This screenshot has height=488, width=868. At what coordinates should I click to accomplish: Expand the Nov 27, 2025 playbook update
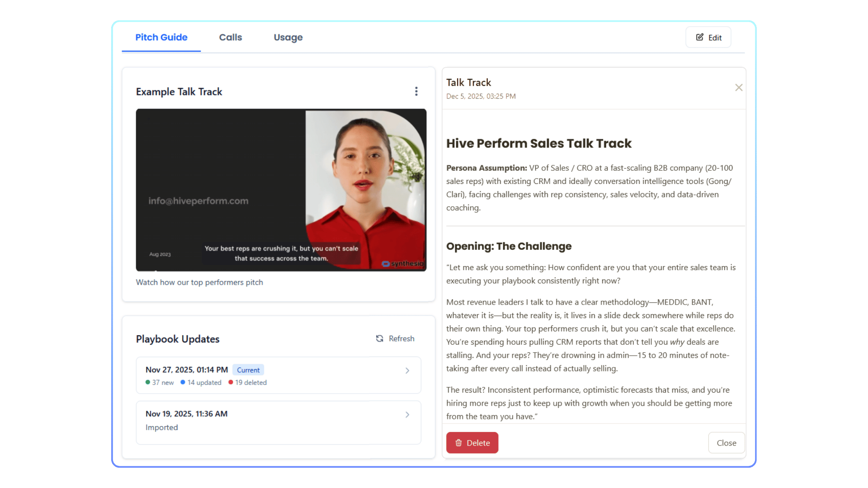tap(278, 375)
